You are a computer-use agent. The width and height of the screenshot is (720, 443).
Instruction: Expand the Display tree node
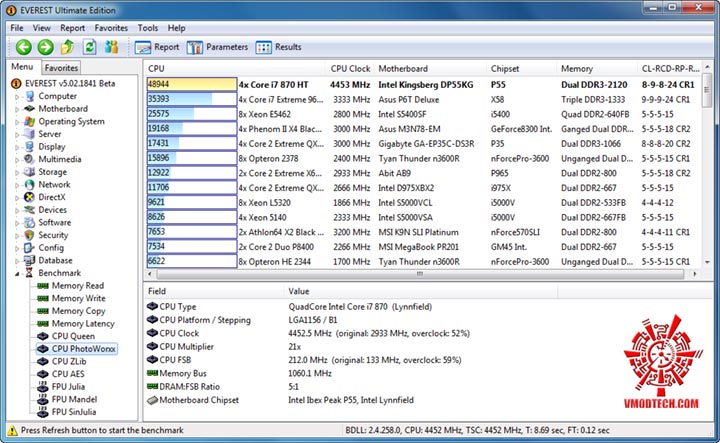pos(17,147)
